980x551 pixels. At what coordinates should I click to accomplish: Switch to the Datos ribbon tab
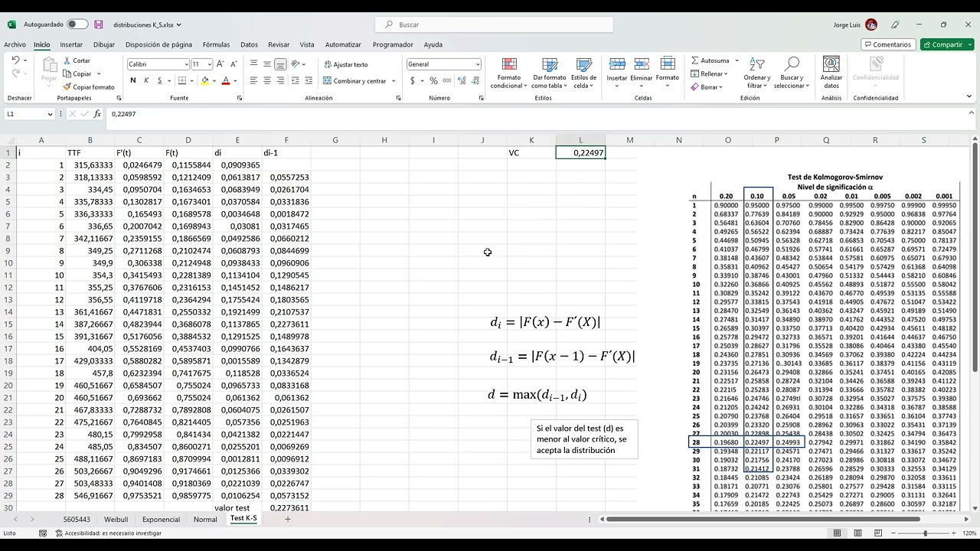click(249, 44)
